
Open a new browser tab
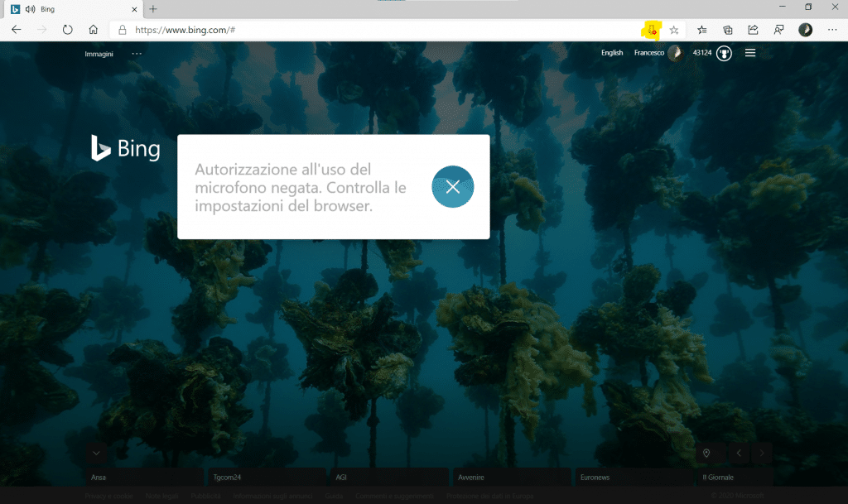click(153, 8)
